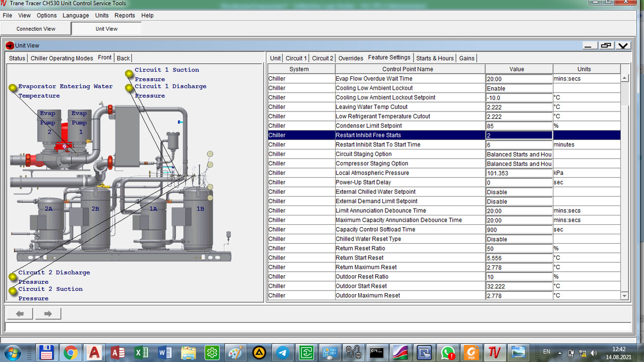Open the Options menu
This screenshot has height=362, width=644.
coord(47,15)
